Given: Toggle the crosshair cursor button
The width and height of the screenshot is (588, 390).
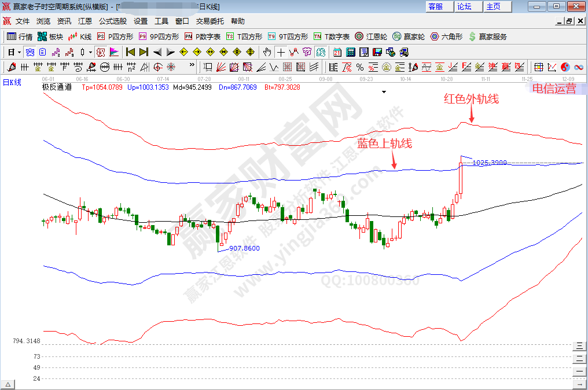Looking at the screenshot, I should pos(281,52).
